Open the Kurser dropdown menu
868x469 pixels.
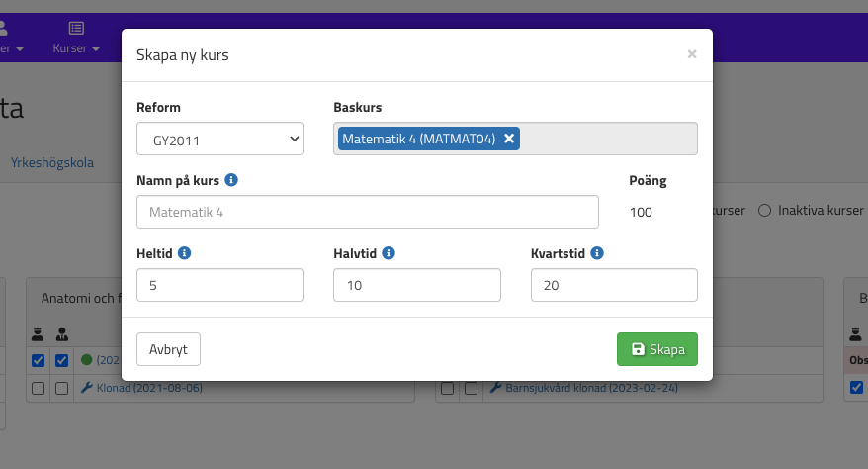(x=76, y=48)
